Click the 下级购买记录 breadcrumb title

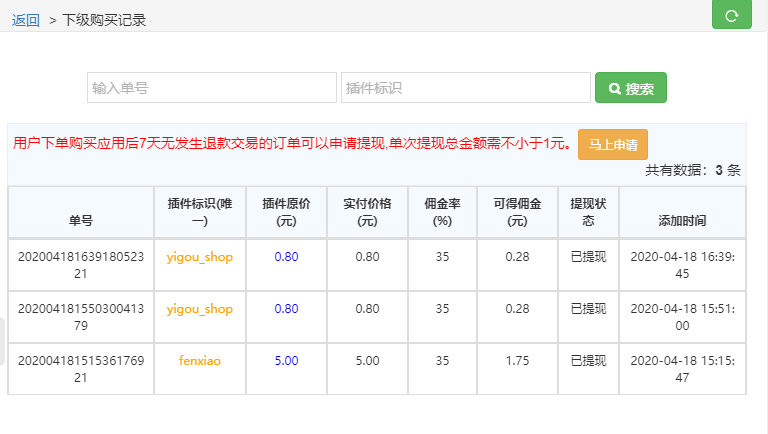[104, 20]
